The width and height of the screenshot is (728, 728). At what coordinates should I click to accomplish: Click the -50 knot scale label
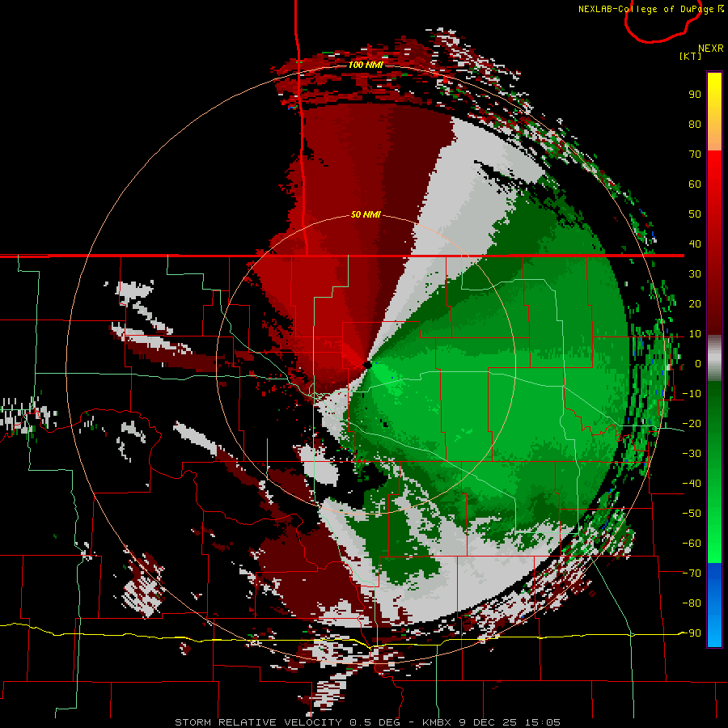[x=692, y=514]
